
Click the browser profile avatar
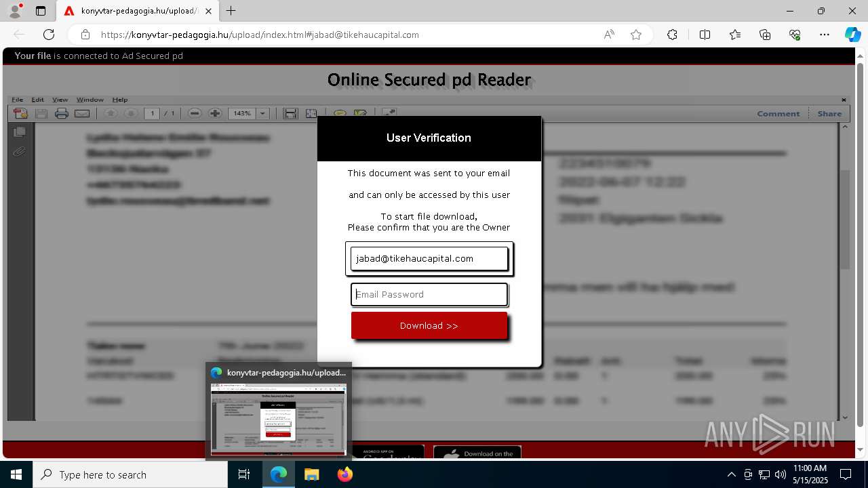pyautogui.click(x=15, y=11)
